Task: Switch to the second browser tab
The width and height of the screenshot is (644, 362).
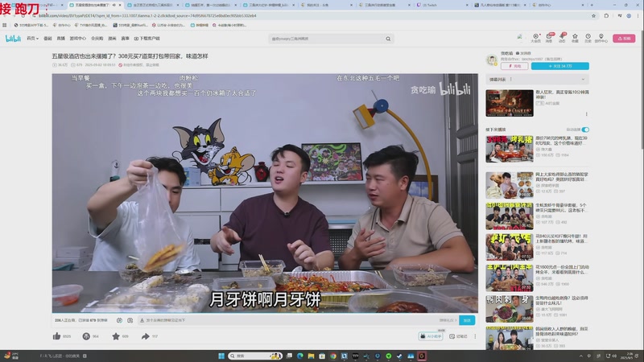Action: pos(94,5)
